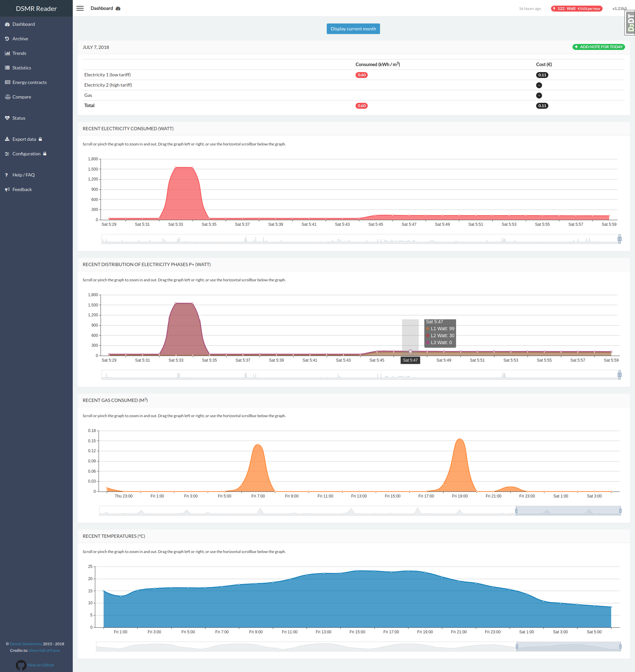The image size is (635, 672).
Task: Open Help / FAQ question-mark icon
Action: click(6, 175)
